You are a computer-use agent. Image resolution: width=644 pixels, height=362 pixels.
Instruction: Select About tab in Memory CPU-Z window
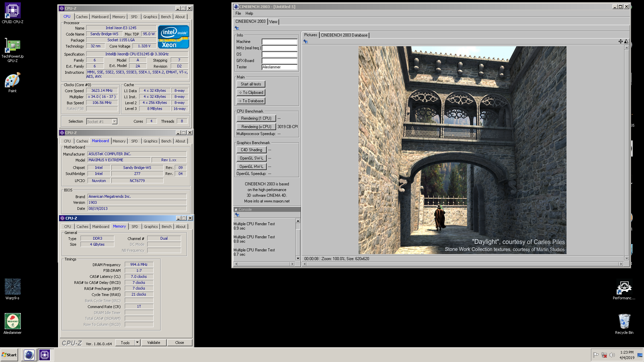pos(181,227)
